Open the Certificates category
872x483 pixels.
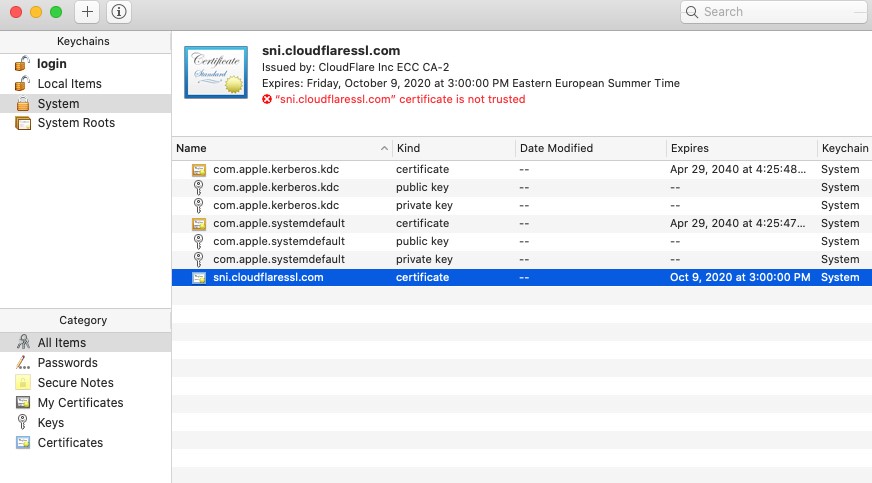coord(70,443)
